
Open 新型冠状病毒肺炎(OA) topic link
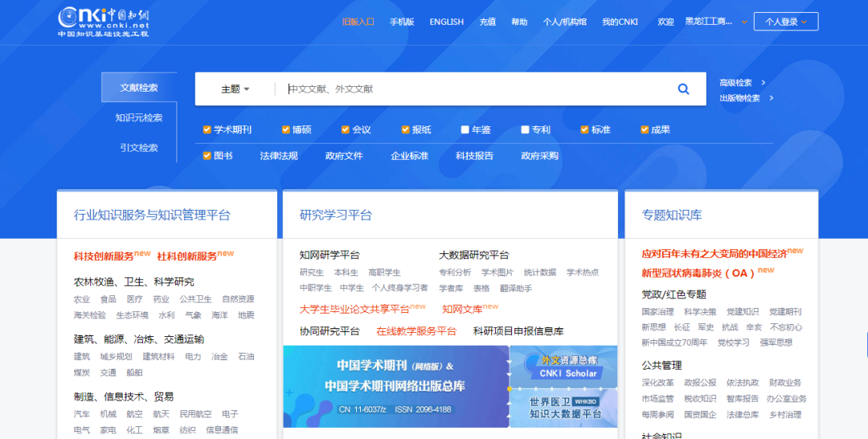[698, 273]
